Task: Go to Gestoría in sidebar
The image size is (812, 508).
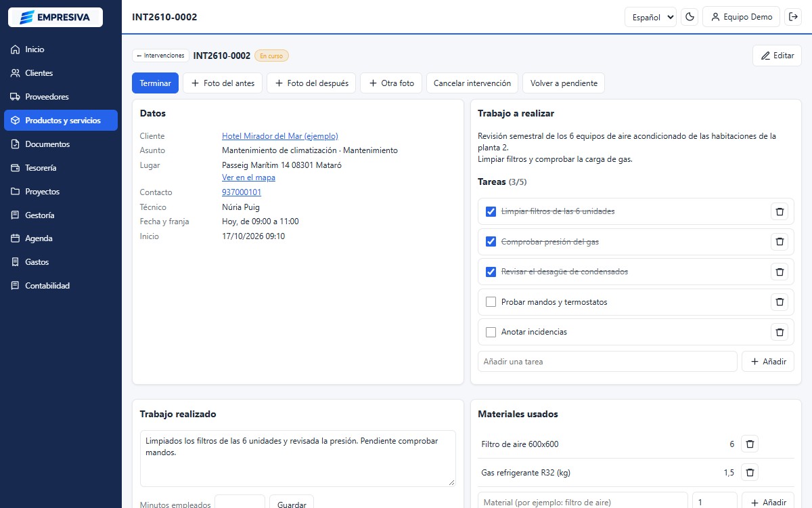Action: click(x=61, y=215)
